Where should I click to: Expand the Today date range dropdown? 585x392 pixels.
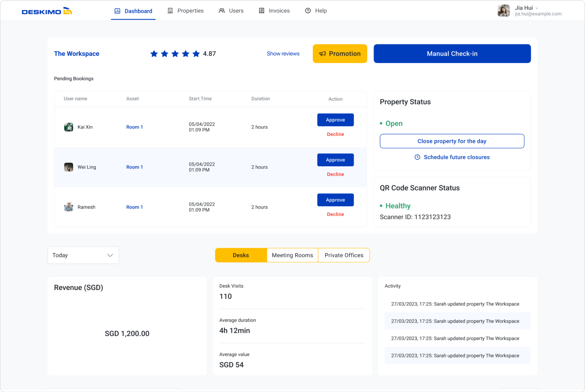coord(83,255)
